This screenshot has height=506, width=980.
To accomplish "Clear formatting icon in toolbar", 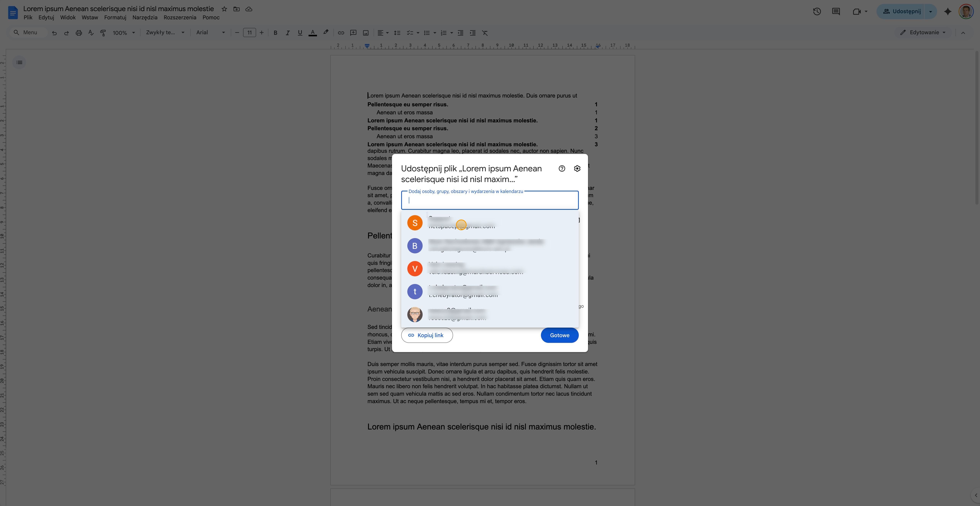I will [x=485, y=33].
